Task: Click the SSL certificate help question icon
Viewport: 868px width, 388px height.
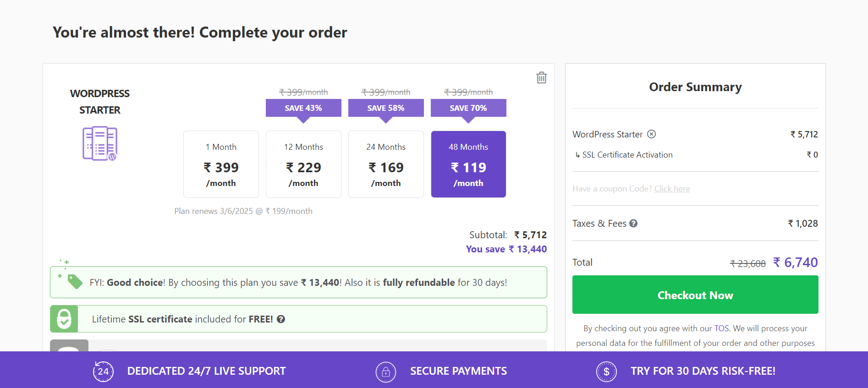Action: (x=281, y=319)
